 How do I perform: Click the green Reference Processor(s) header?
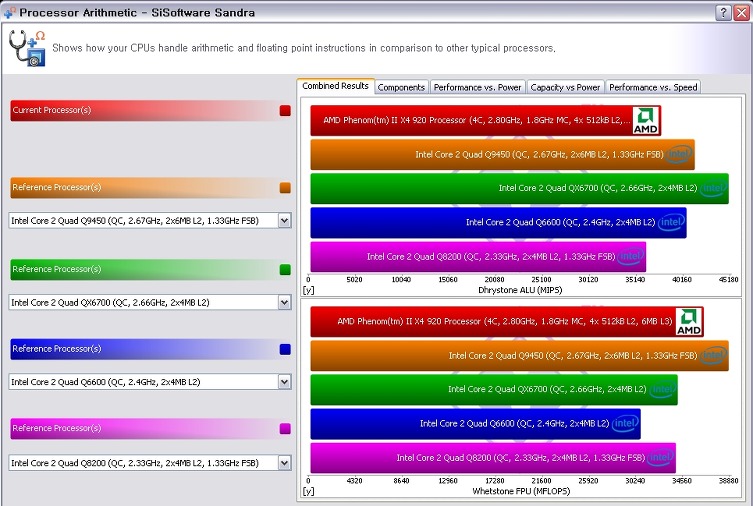pos(150,269)
